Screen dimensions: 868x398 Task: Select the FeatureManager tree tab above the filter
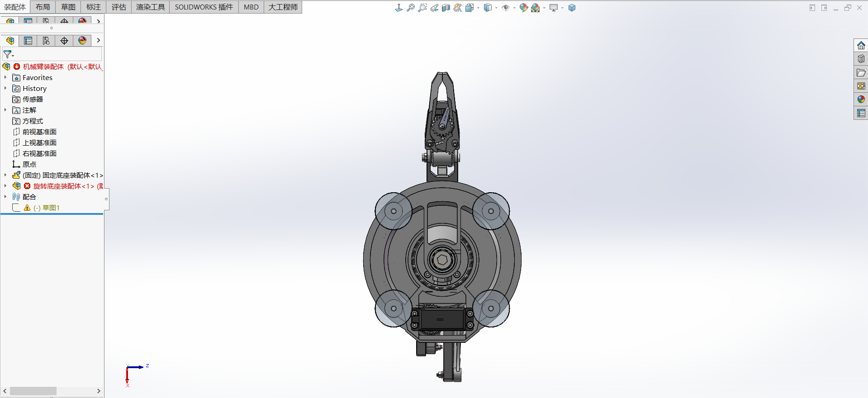click(x=10, y=41)
